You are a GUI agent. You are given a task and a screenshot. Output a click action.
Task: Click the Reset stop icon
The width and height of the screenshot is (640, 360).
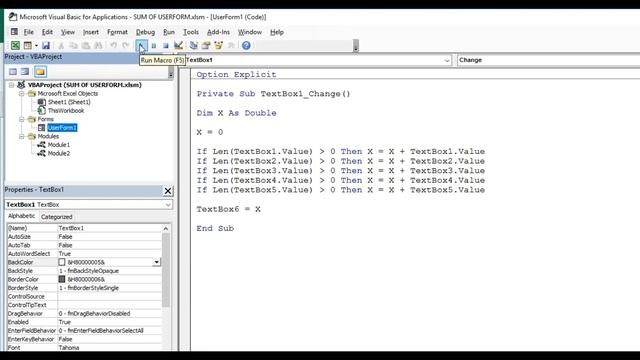click(166, 46)
